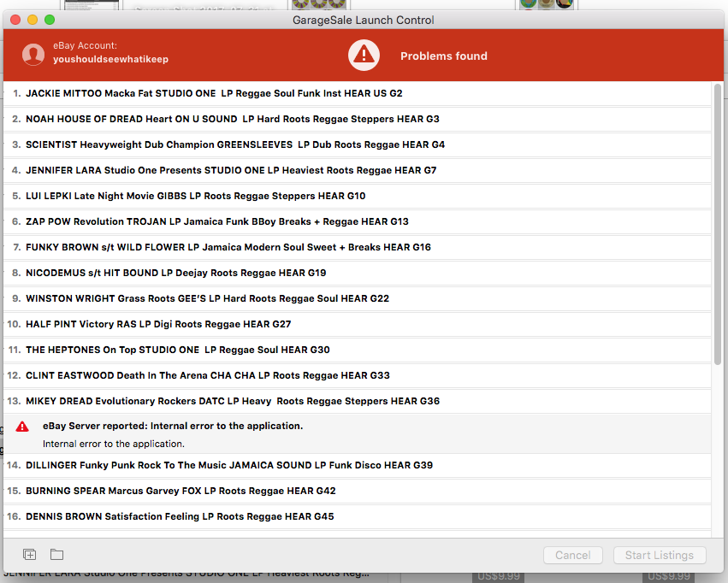Select listing HALF PINT Victory RAS
The width and height of the screenshot is (728, 583).
click(358, 324)
